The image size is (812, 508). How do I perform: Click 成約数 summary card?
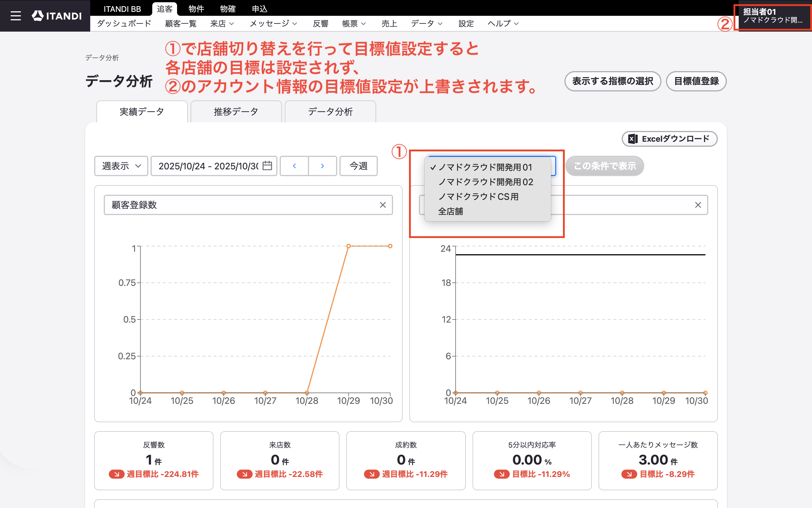click(x=406, y=461)
